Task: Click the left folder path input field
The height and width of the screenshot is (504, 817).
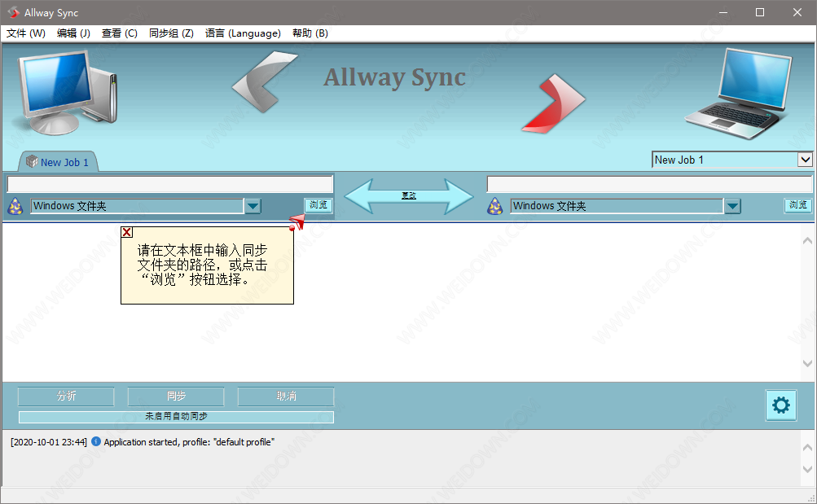Action: point(170,184)
